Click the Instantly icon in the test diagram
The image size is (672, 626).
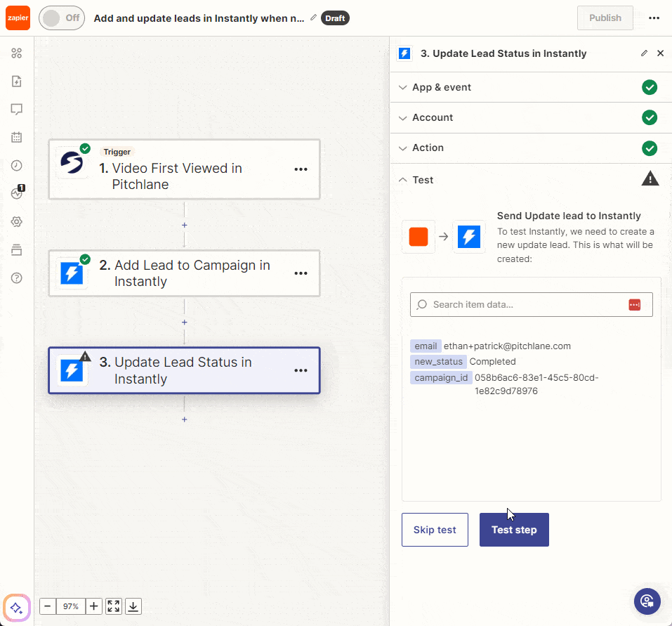pyautogui.click(x=469, y=237)
